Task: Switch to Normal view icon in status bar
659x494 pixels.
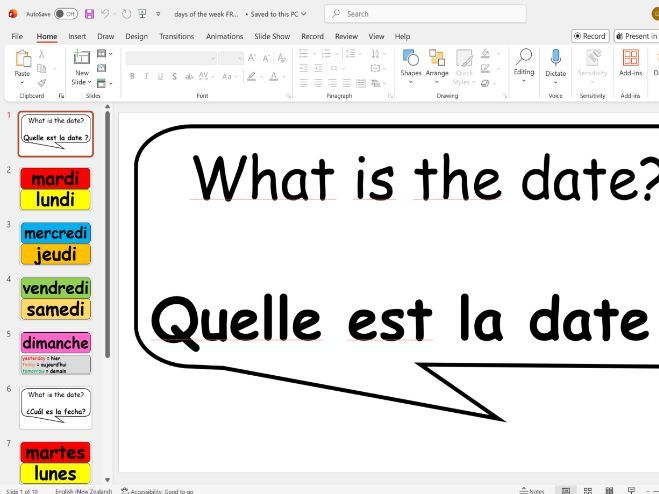Action: pyautogui.click(x=566, y=490)
